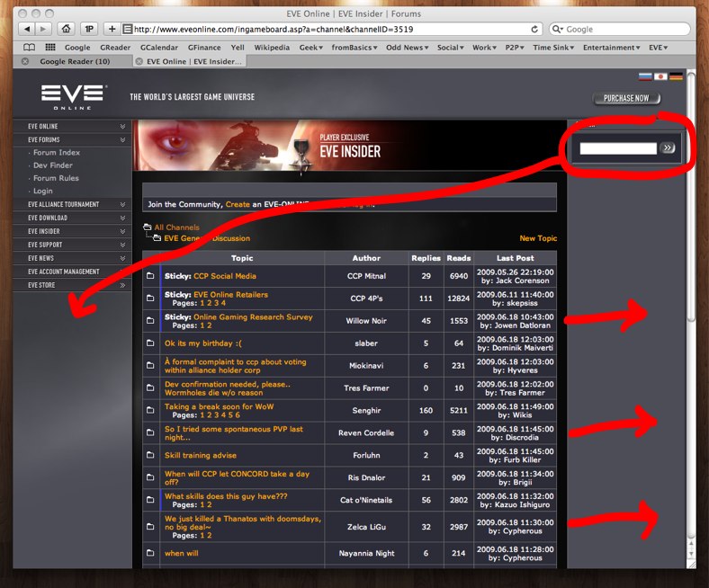
Task: Reload the page with the refresh icon
Action: [x=534, y=30]
